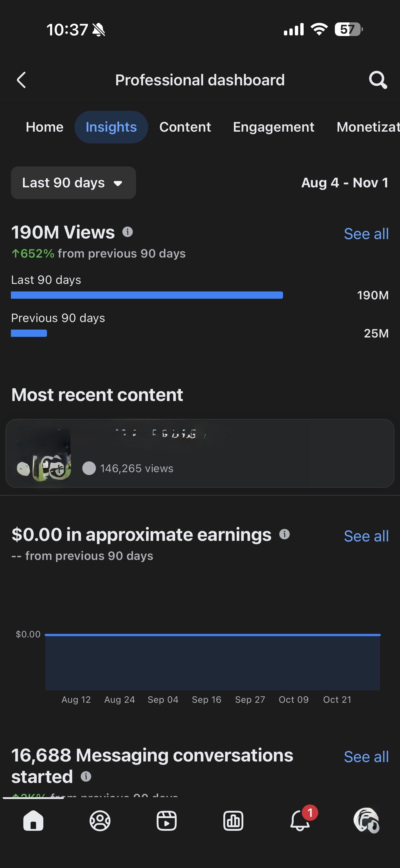400x868 pixels.
Task: Tap info icon next to approximate earnings
Action: point(284,534)
